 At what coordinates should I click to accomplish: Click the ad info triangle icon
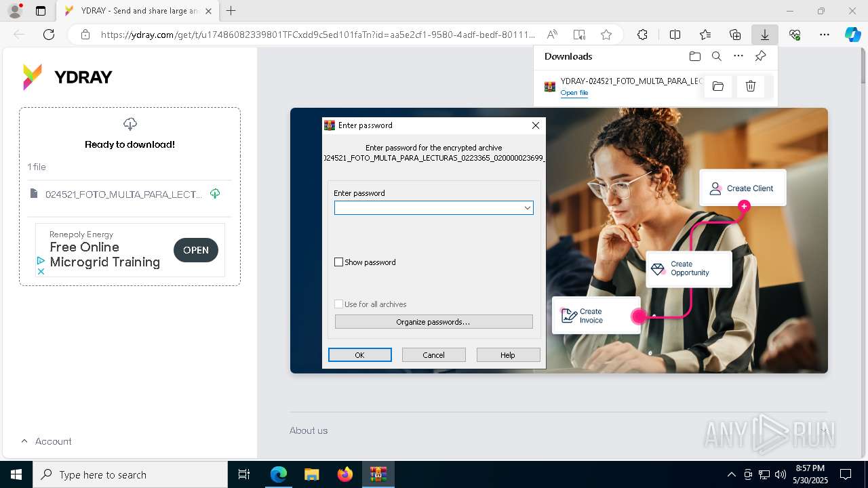[41, 261]
